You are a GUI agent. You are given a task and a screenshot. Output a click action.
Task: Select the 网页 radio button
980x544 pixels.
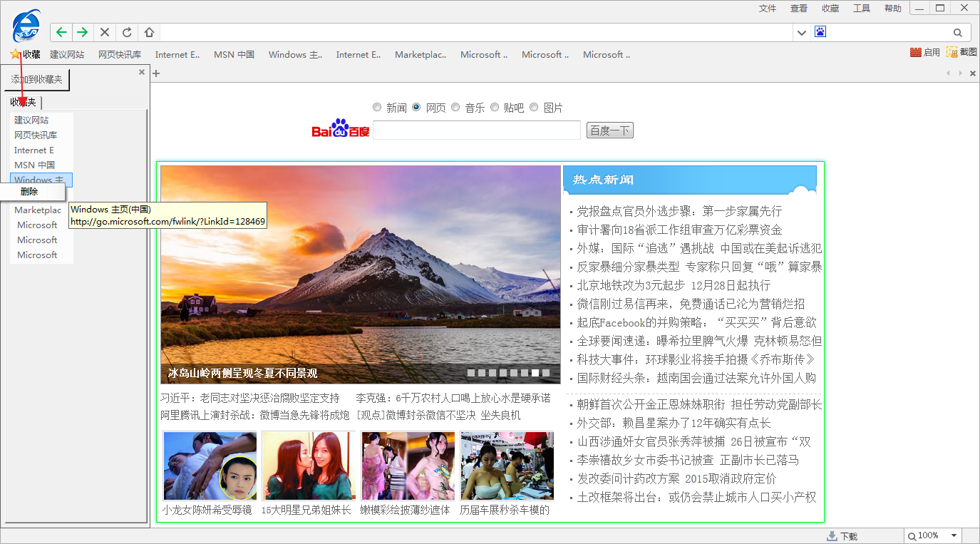(x=416, y=108)
